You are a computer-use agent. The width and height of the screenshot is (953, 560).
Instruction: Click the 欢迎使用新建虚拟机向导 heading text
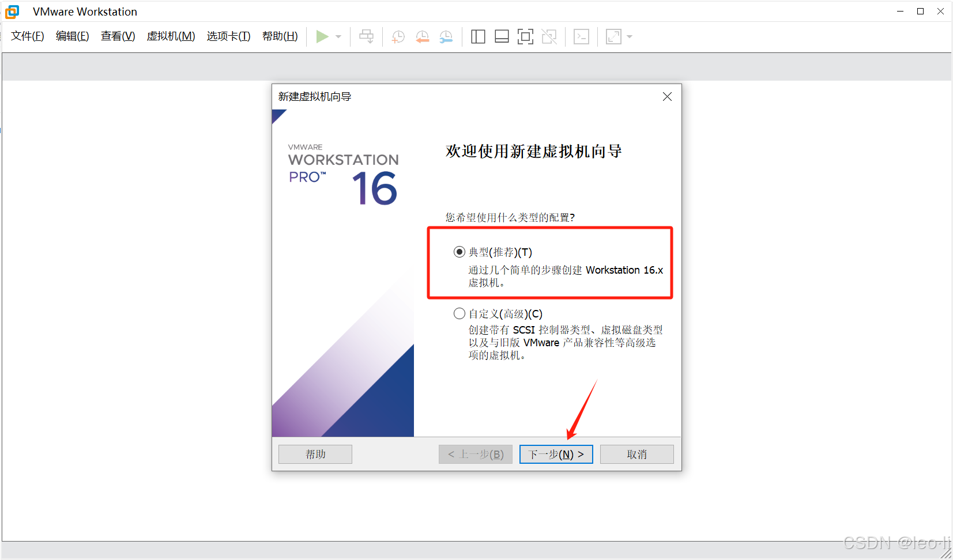[x=534, y=152]
